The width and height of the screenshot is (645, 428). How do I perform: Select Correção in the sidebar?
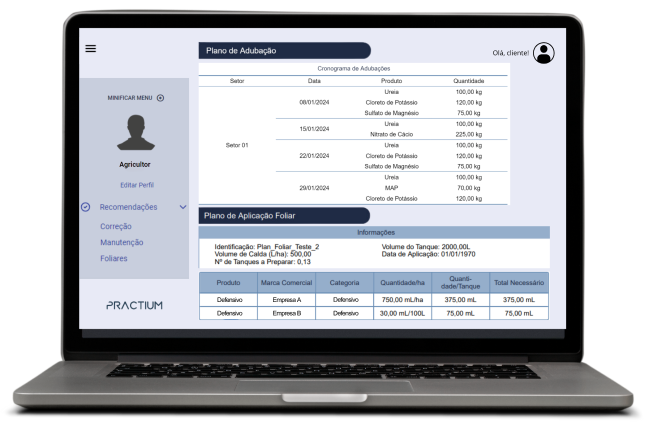[116, 226]
